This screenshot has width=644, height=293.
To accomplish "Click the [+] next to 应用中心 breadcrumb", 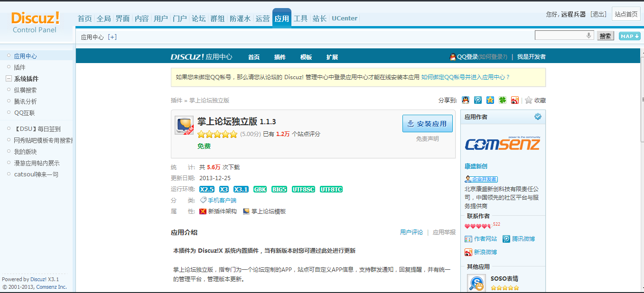I will pos(112,37).
